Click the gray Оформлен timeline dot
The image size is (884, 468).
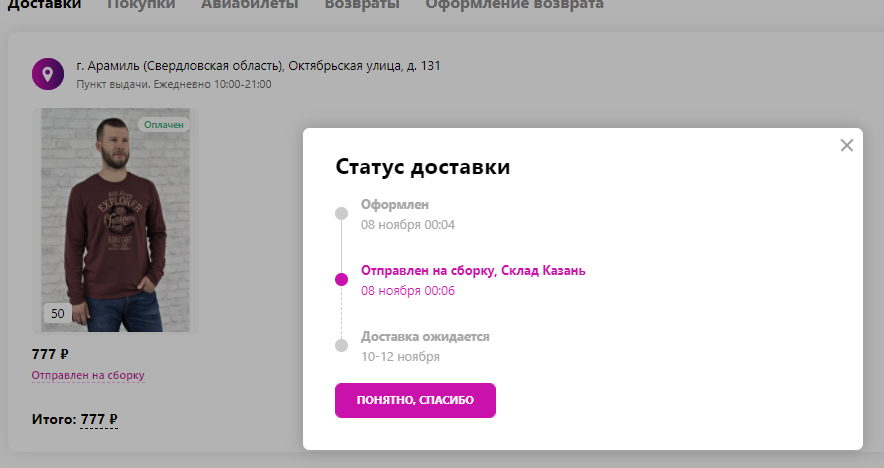tap(342, 213)
